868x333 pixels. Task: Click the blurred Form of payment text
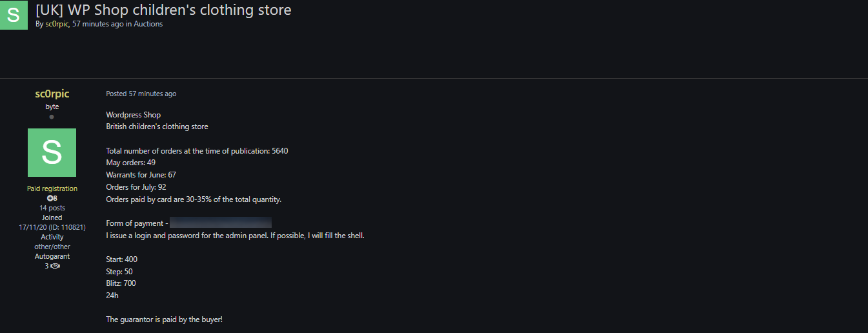click(x=221, y=223)
